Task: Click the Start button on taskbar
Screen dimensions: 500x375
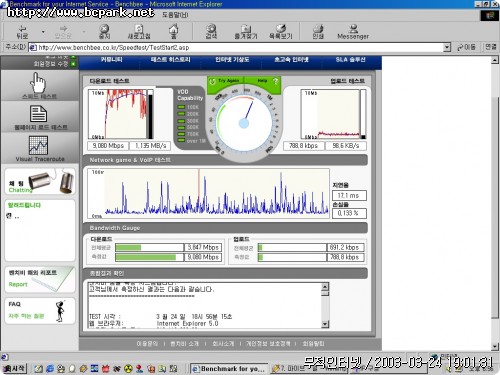Action: tap(14, 368)
